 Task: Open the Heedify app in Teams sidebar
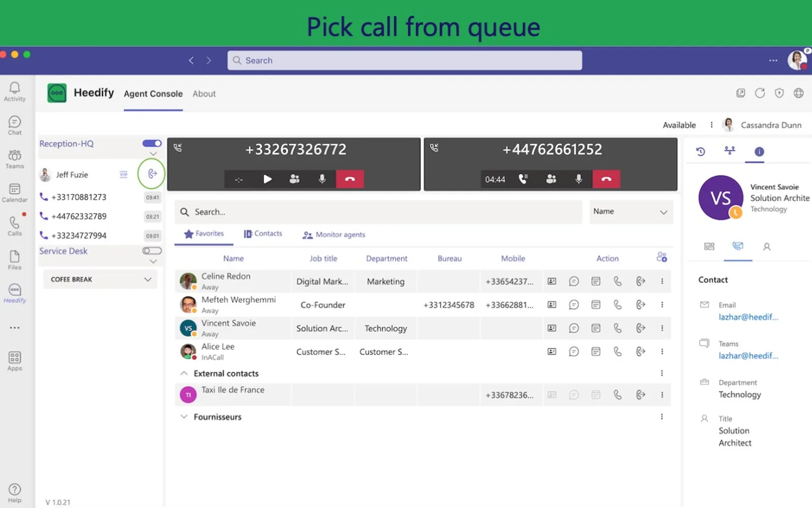15,293
